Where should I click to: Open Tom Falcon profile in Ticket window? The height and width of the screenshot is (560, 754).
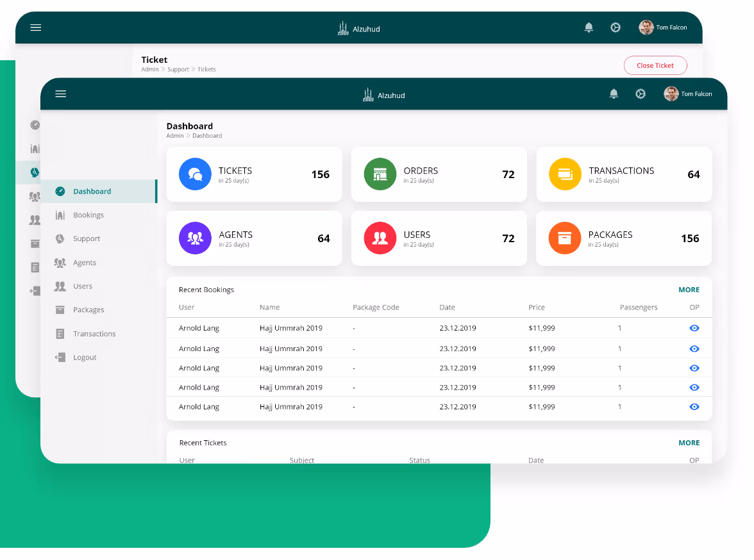coord(663,28)
